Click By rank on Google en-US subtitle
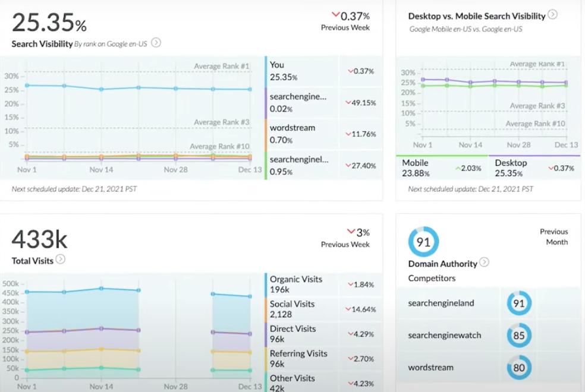 tap(111, 44)
